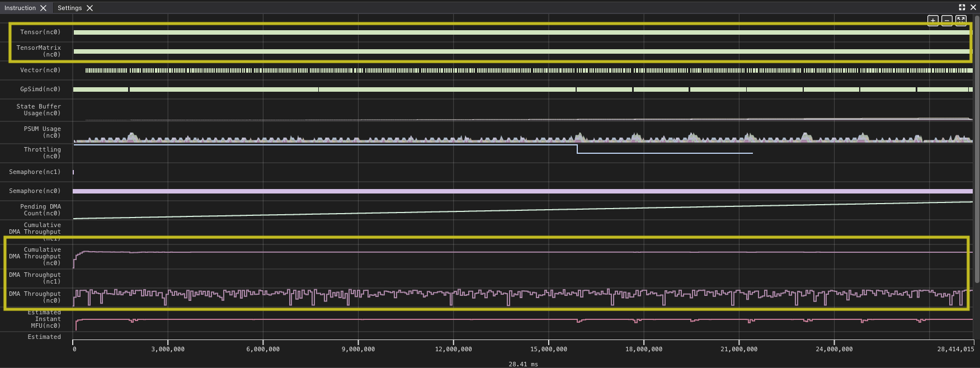
Task: Click the Pending DMA Count(nc0) label
Action: click(40, 210)
